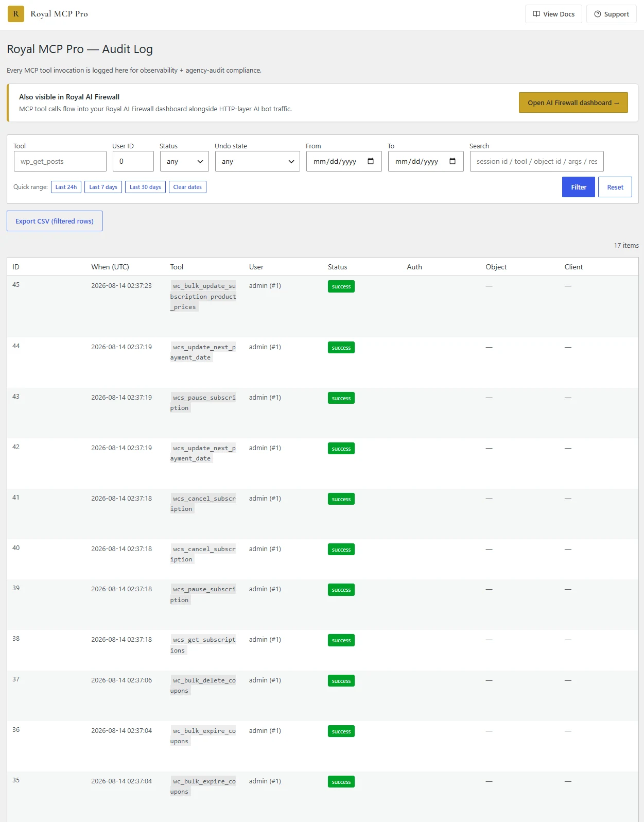Click success badge in row 39

point(341,590)
